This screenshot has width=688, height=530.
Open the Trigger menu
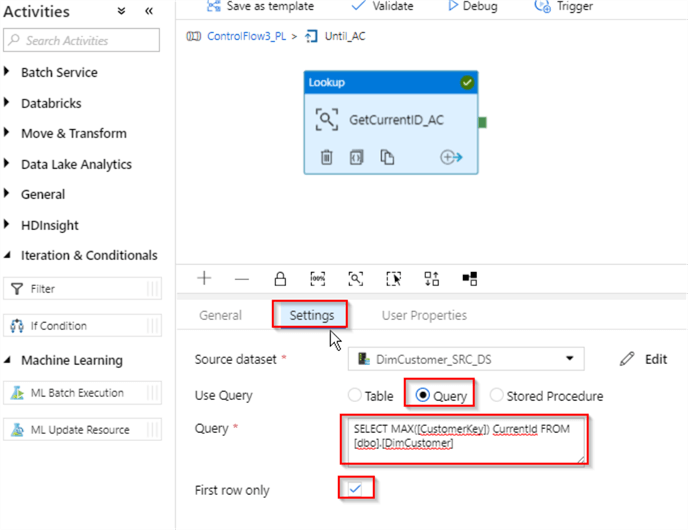564,6
